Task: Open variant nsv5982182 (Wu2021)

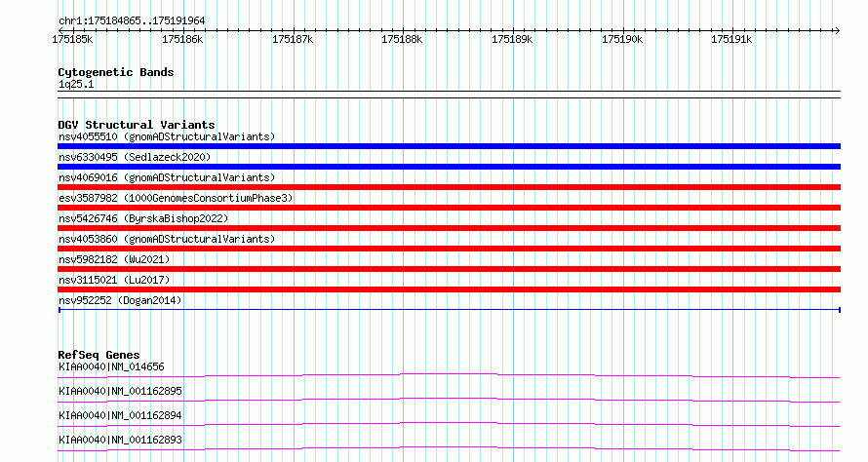Action: click(x=114, y=259)
